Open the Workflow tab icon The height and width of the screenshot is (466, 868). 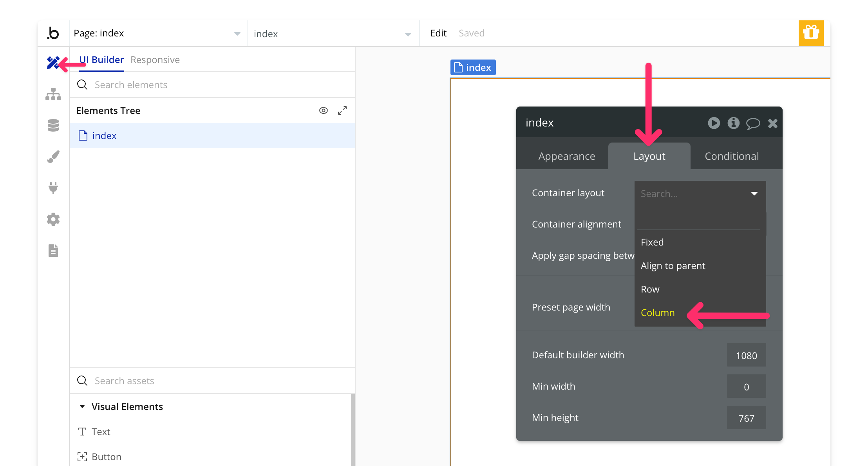point(53,94)
